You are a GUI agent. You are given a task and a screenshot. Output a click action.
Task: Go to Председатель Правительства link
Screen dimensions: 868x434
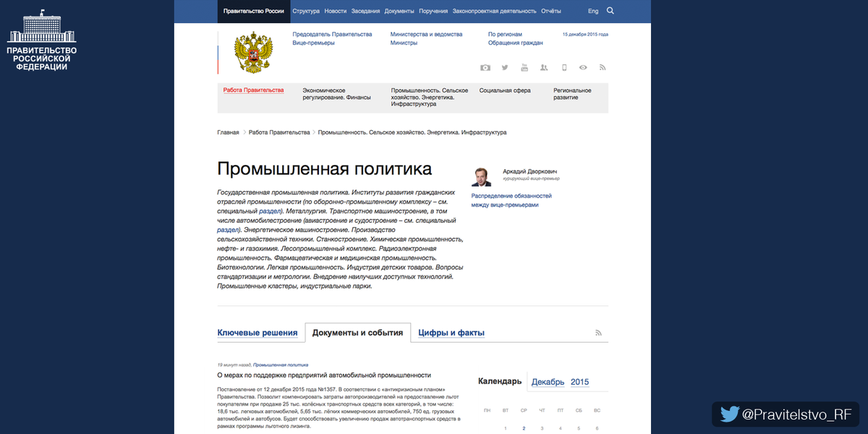click(332, 34)
